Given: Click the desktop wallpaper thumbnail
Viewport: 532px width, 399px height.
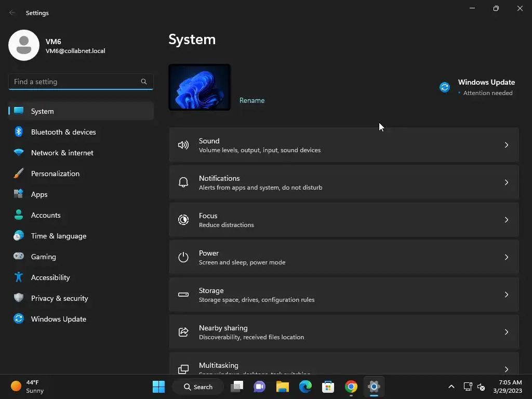Looking at the screenshot, I should [x=199, y=87].
